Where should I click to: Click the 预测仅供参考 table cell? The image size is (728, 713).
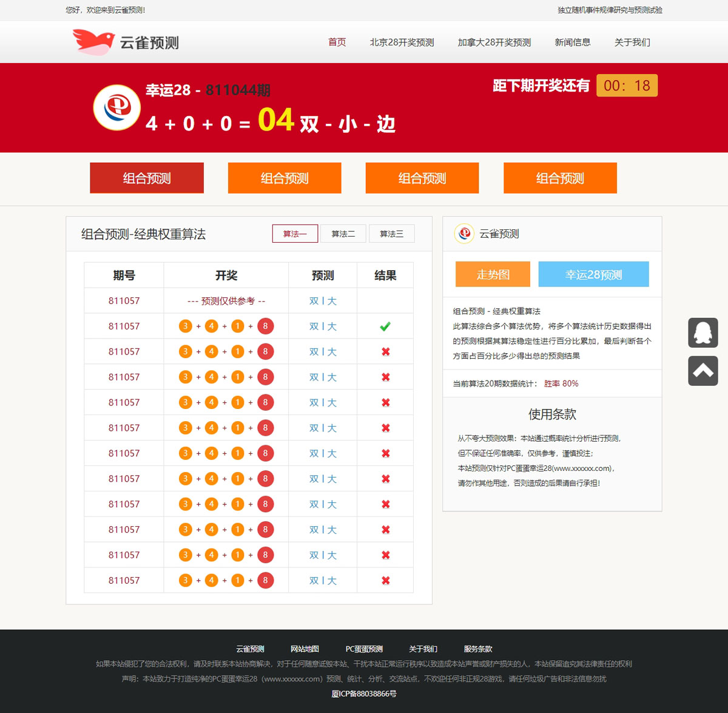point(226,301)
